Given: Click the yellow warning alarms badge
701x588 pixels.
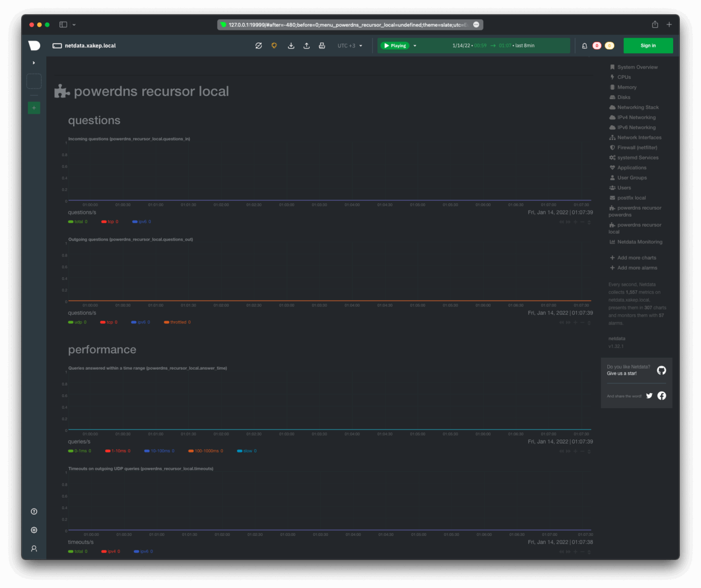Looking at the screenshot, I should pyautogui.click(x=609, y=46).
